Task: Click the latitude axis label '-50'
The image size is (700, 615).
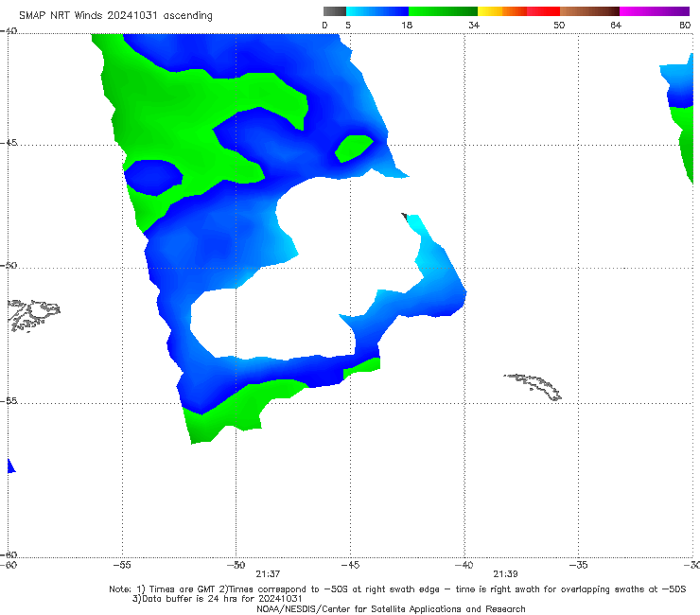Action: pos(9,266)
